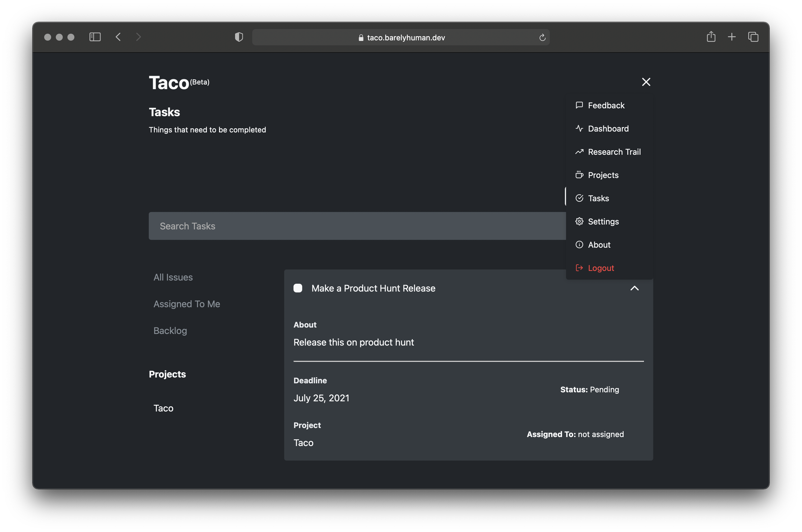
Task: Click the Feedback speech bubble icon
Action: coord(579,105)
